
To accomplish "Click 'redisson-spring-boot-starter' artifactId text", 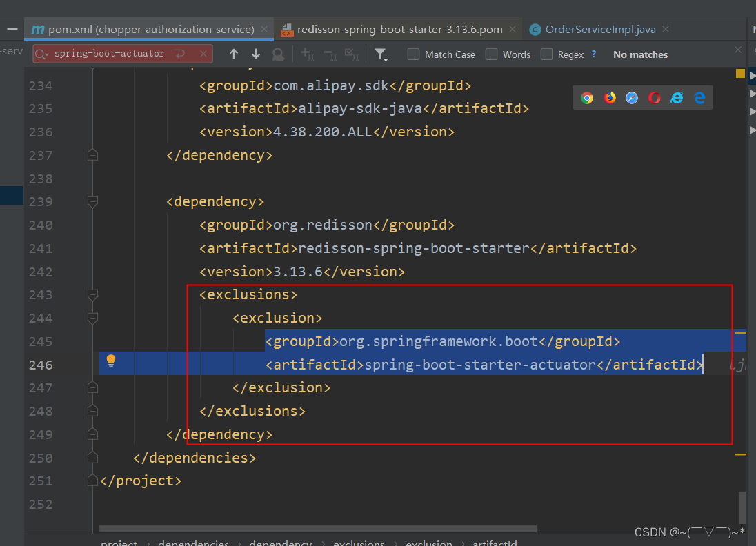I will tap(414, 248).
